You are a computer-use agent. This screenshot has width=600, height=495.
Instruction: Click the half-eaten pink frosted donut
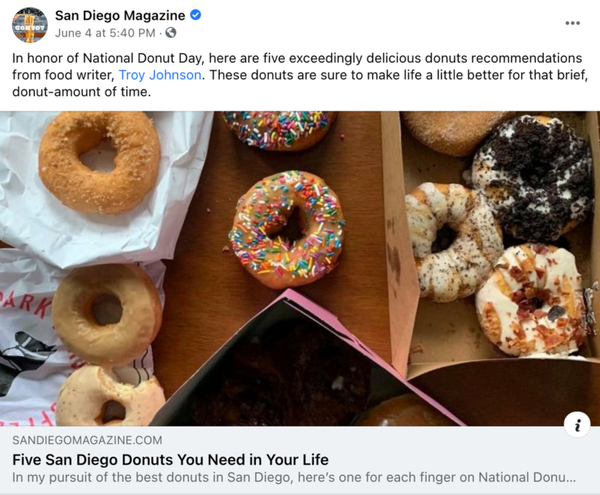coord(111,397)
